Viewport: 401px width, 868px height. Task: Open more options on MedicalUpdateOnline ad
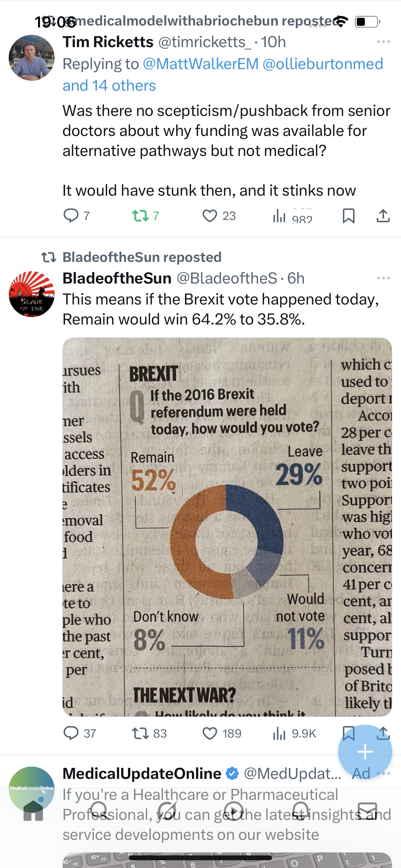point(384,773)
